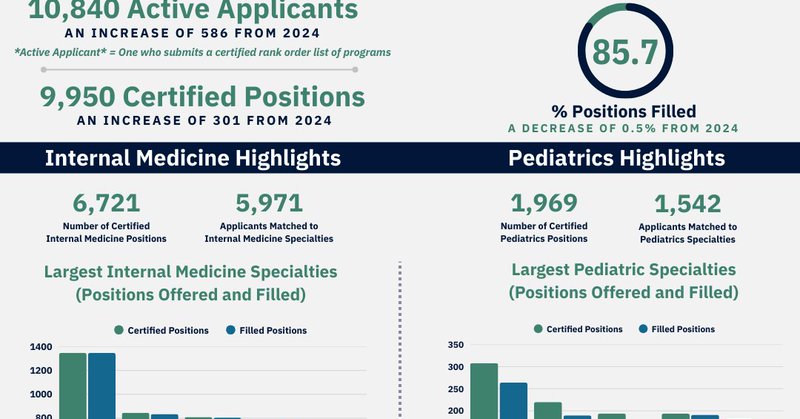The height and width of the screenshot is (419, 800).
Task: Click the 6,721 statistic
Action: click(106, 203)
